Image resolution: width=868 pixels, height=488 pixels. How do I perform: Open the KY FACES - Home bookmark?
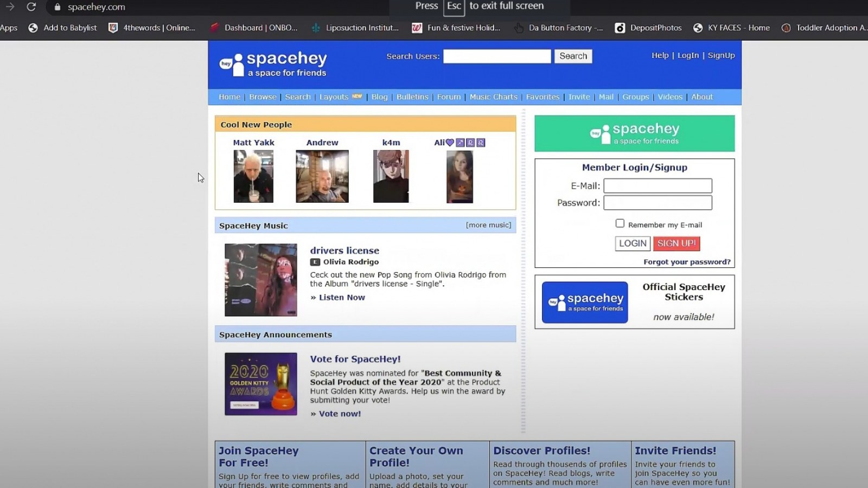click(731, 28)
